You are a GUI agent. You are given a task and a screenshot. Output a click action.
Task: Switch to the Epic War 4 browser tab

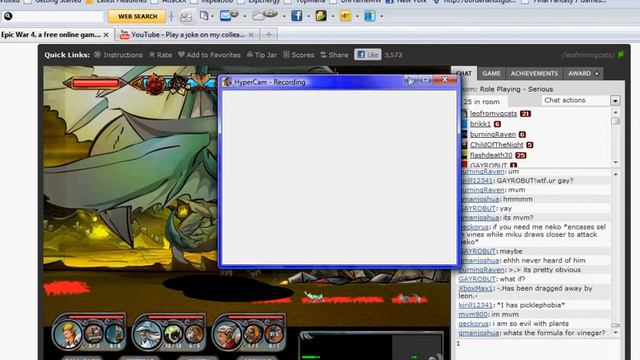(x=51, y=35)
